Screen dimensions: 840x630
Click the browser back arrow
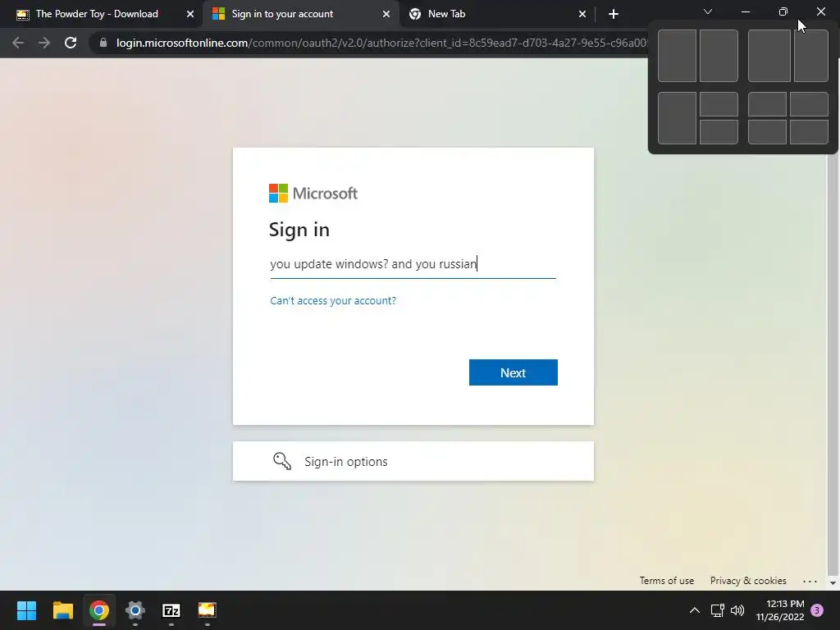click(18, 43)
